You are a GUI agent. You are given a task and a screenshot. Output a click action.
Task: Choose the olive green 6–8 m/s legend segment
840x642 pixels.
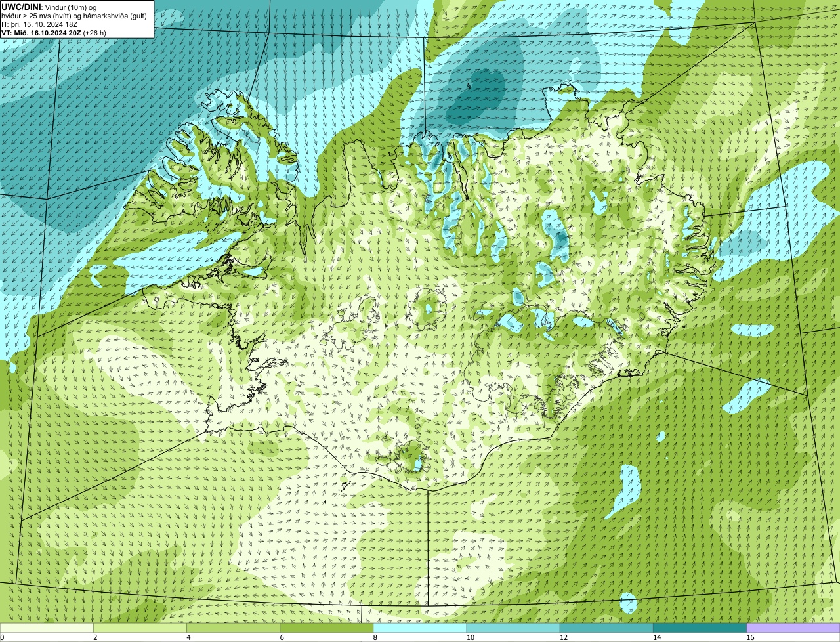(x=327, y=628)
